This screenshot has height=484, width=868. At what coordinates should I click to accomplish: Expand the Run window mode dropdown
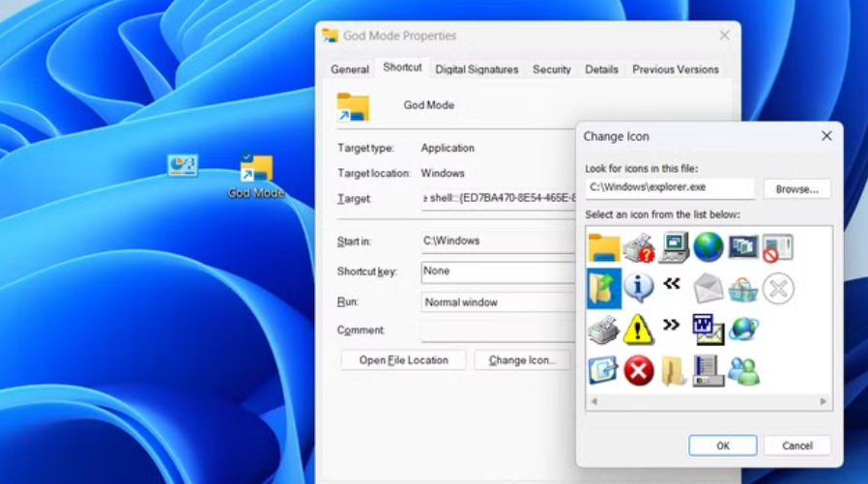[x=498, y=302]
